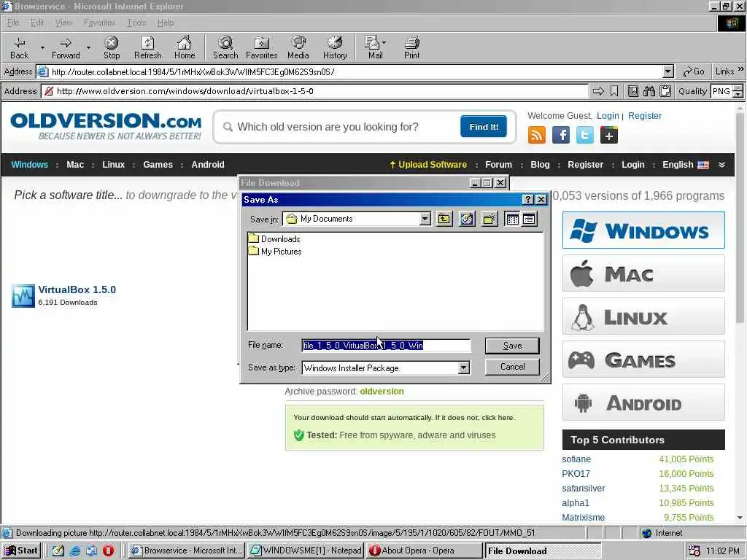Viewport: 747px width, 560px height.
Task: Expand the nav bar double-chevron menu
Action: 721,165
